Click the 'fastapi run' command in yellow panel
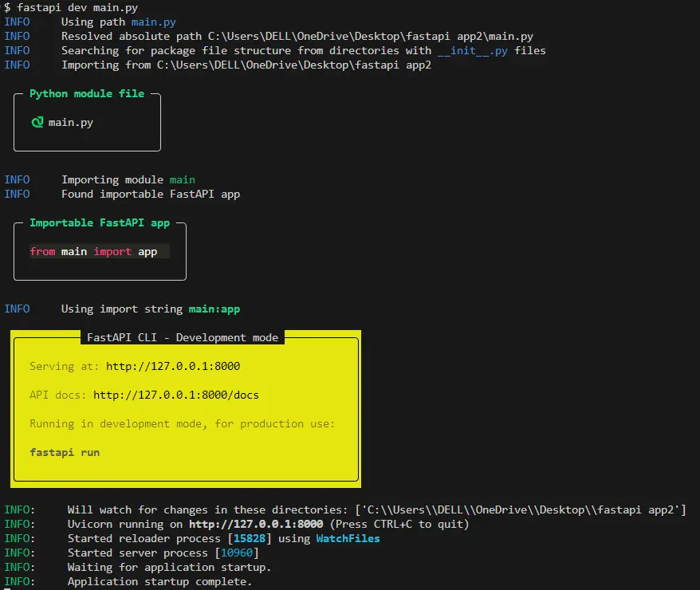 (x=65, y=453)
